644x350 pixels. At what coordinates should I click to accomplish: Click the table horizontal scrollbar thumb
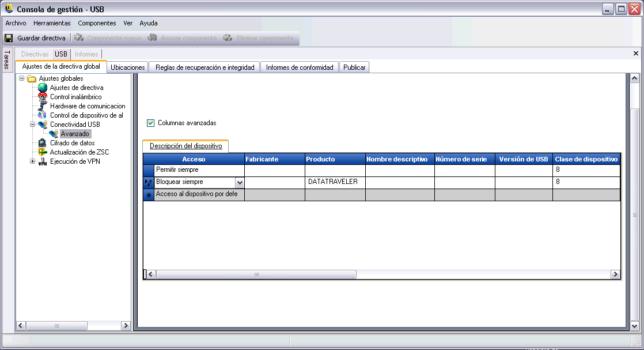coord(256,274)
